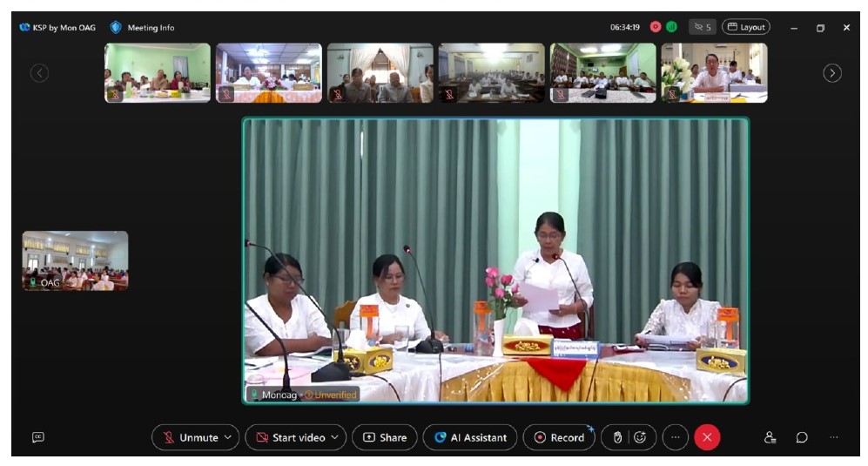
Task: Start video from the bottom toolbar
Action: [x=288, y=437]
